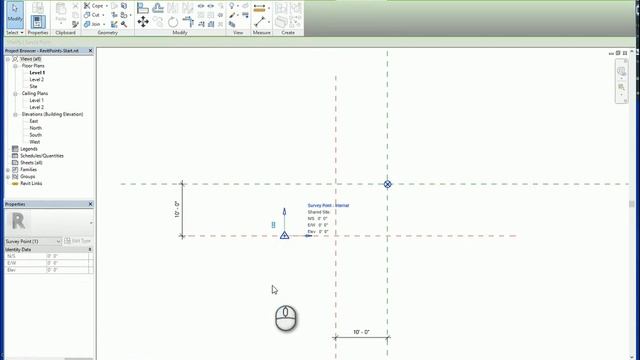Open Level 2 under Floor Plans

[x=36, y=80]
